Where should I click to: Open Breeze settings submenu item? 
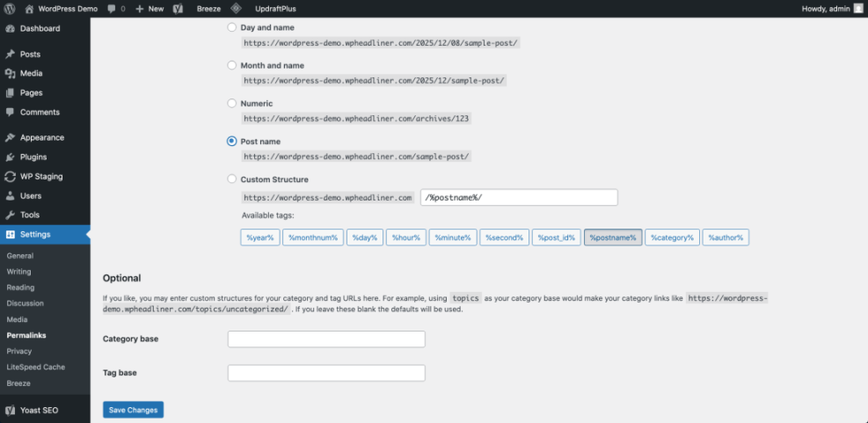click(18, 383)
